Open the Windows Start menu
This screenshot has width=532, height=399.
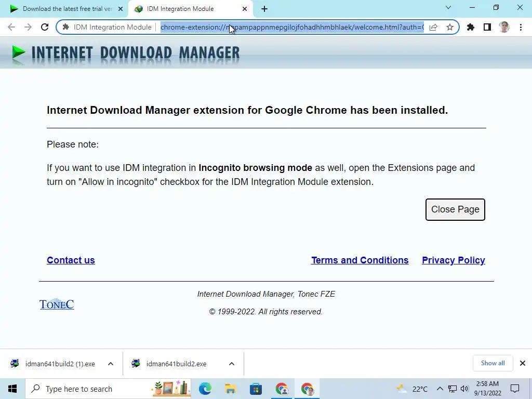click(x=12, y=389)
